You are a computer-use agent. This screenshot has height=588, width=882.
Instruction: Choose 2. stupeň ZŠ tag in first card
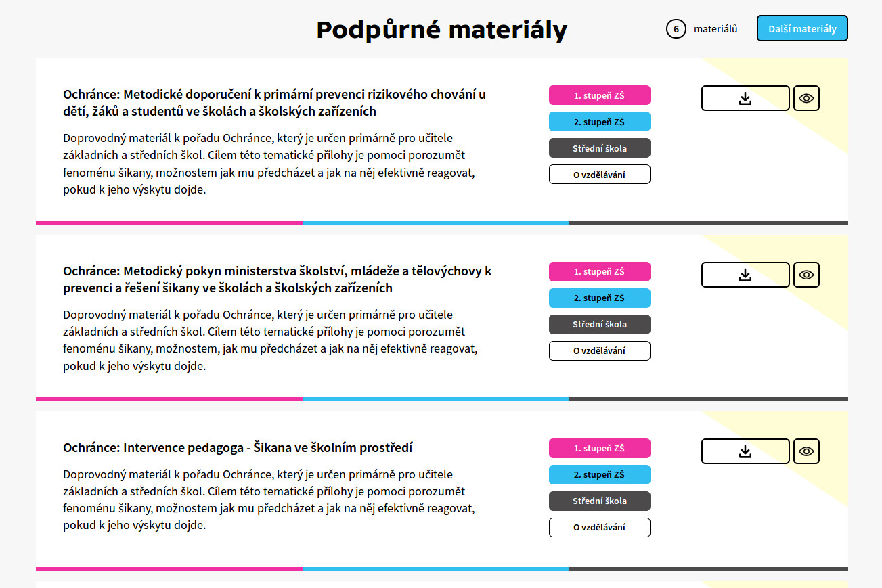tap(600, 122)
